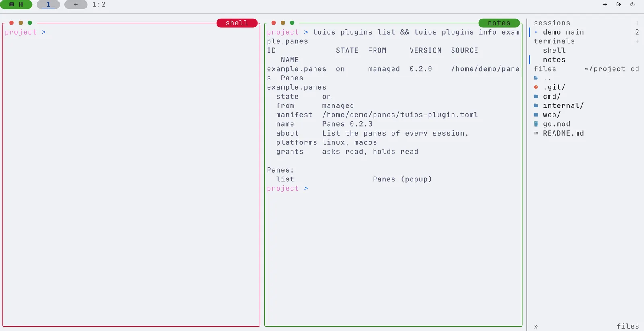This screenshot has width=644, height=331.
Task: Click the sessions section header
Action: coord(552,23)
